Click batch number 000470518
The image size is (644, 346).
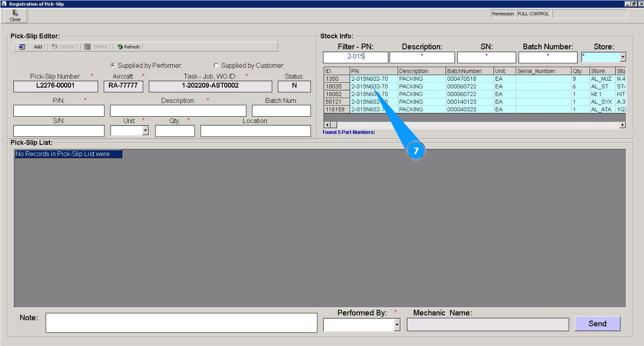click(x=470, y=79)
